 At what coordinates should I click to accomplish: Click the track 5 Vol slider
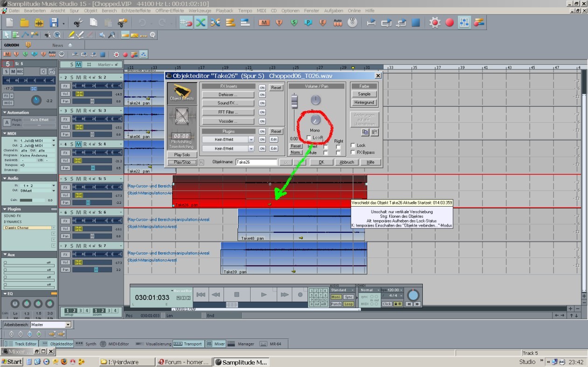91,195
